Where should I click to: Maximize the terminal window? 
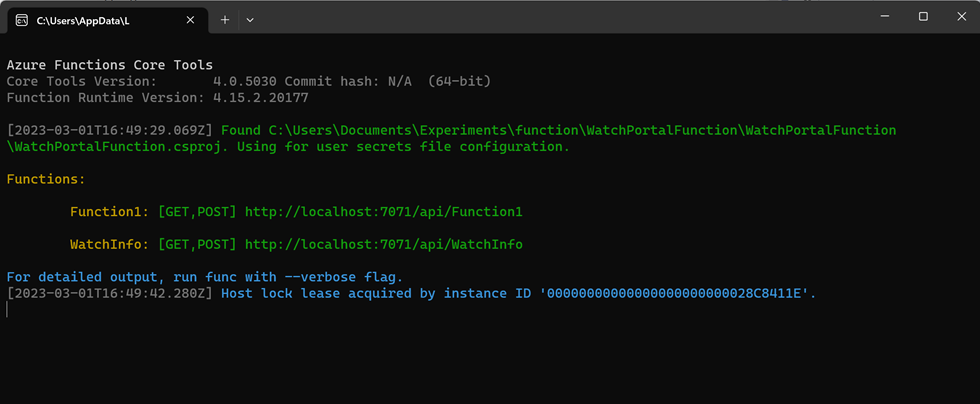(923, 16)
